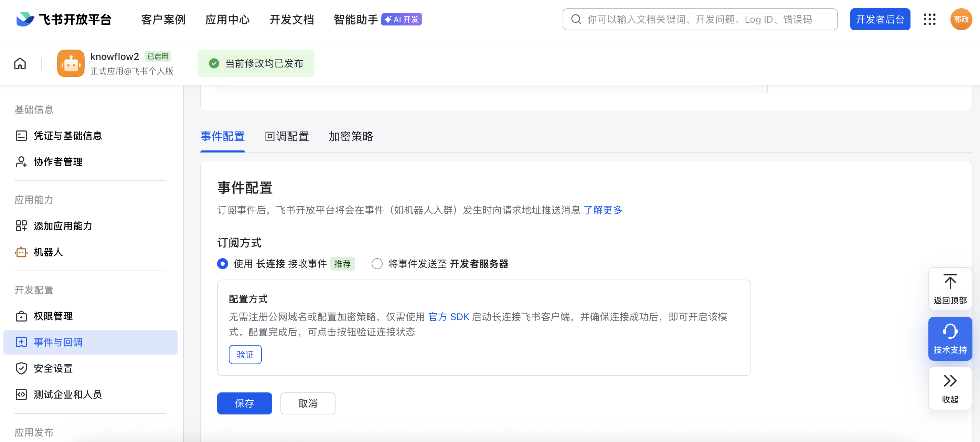Screen dimensions: 980x442
Task: Click the search magnifier icon
Action: coord(576,19)
